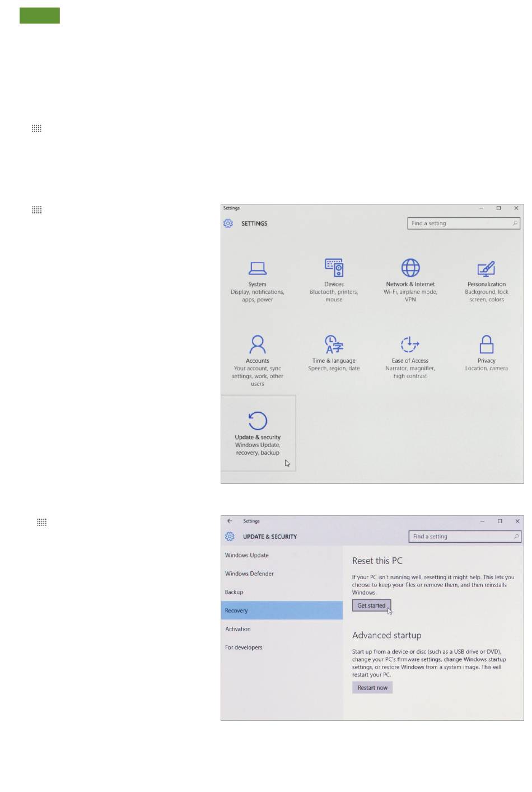Click the Reset this PC heading
The height and width of the screenshot is (792, 532).
377,561
